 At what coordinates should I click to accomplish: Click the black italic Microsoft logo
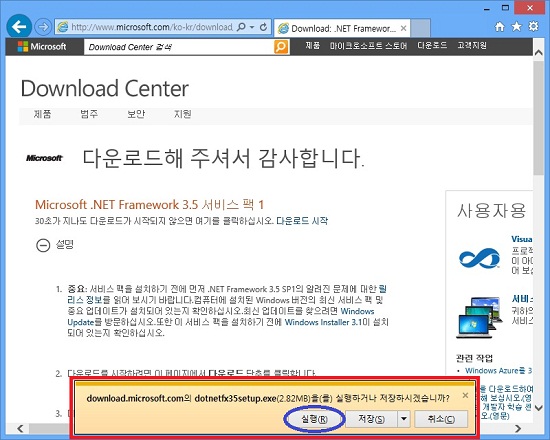click(x=45, y=158)
